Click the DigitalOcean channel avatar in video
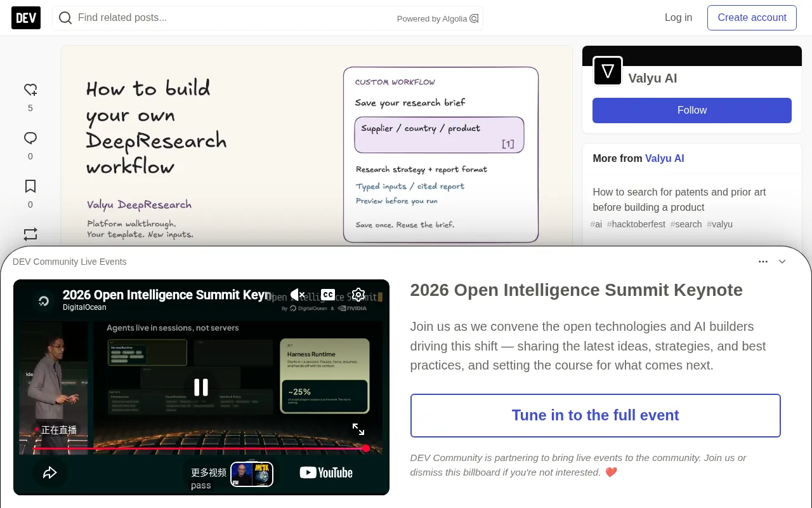Image resolution: width=812 pixels, height=508 pixels. point(44,301)
